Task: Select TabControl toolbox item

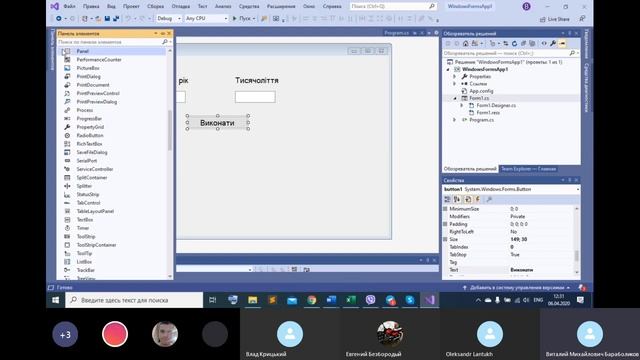Action: pyautogui.click(x=88, y=203)
